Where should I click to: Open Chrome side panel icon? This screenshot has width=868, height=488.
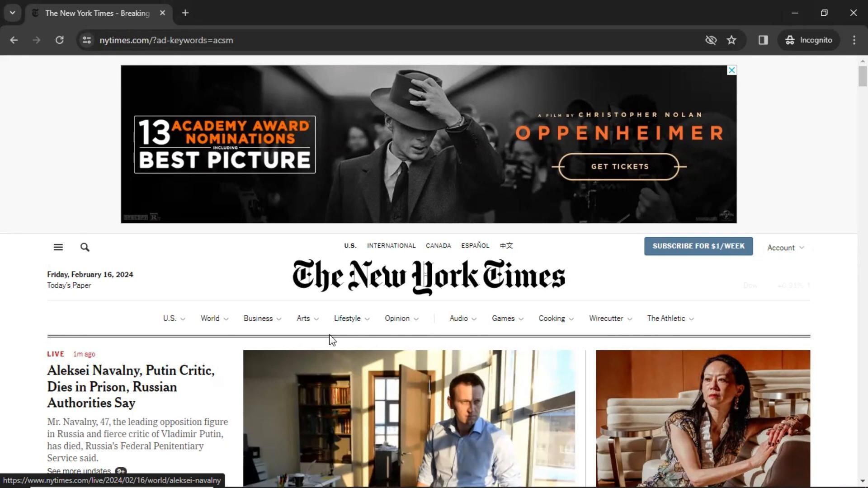[763, 40]
